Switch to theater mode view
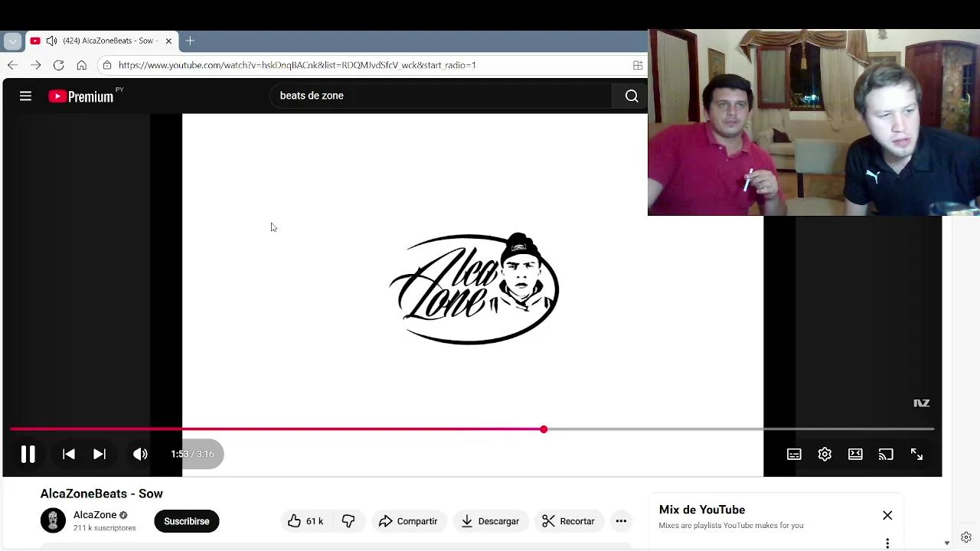Viewport: 980px width, 551px height. 855,455
